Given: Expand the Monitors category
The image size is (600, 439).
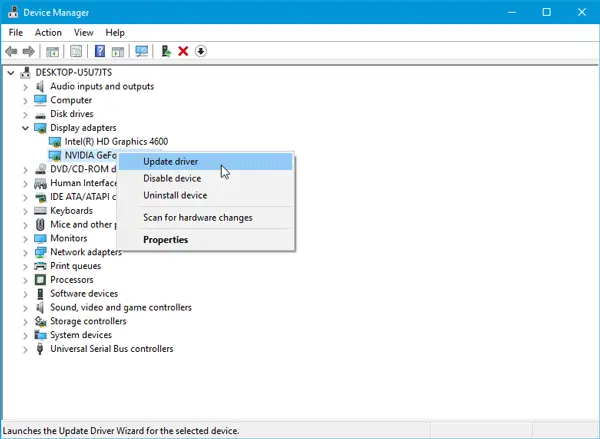Looking at the screenshot, I should click(x=25, y=239).
